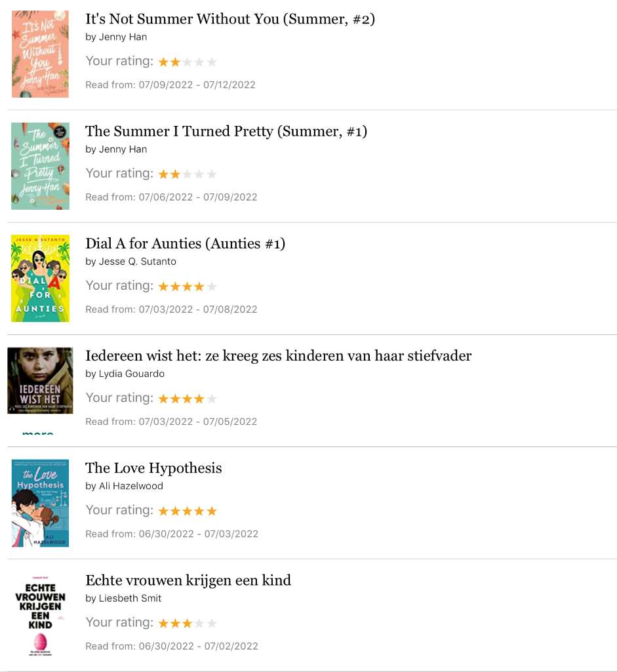Change The Love Hypothesis rating to four stars
The image size is (617, 672).
pyautogui.click(x=199, y=511)
